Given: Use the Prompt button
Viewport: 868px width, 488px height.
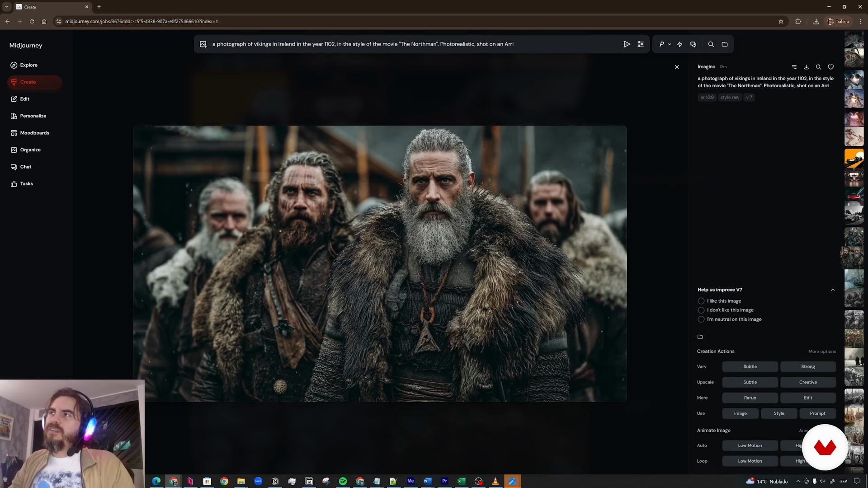Looking at the screenshot, I should [817, 413].
